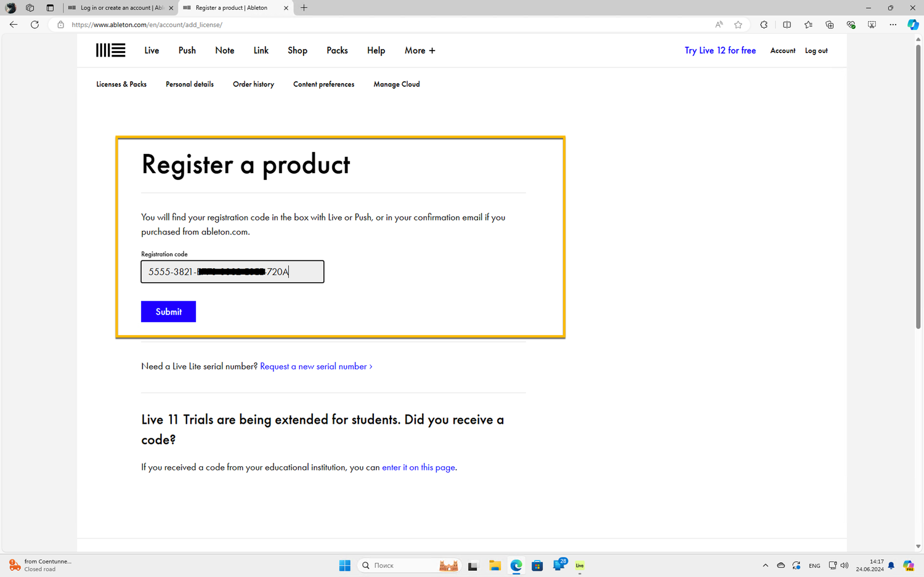Open the Task View taskbar icon

472,566
